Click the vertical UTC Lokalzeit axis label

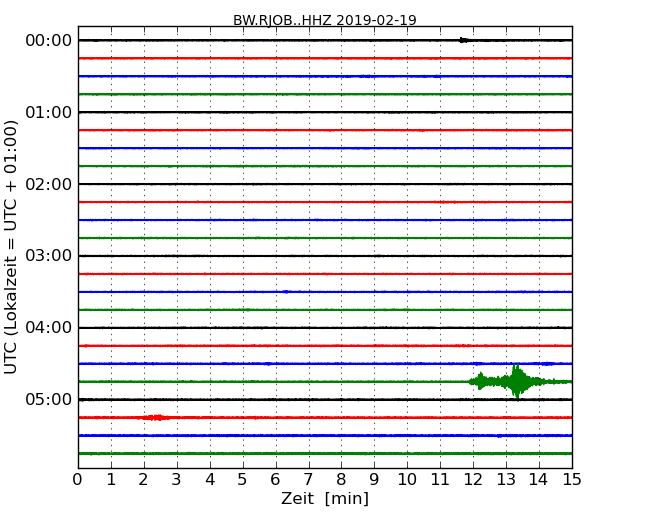coord(11,247)
